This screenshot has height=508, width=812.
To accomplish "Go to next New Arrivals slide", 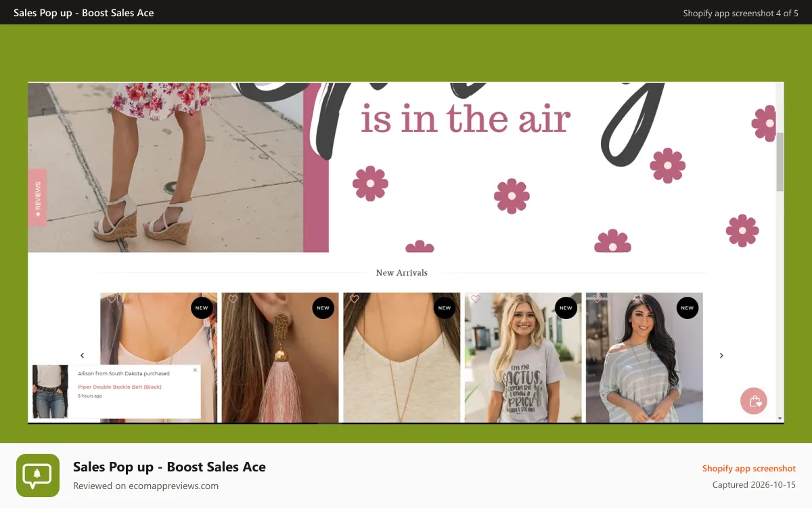I will (x=721, y=356).
